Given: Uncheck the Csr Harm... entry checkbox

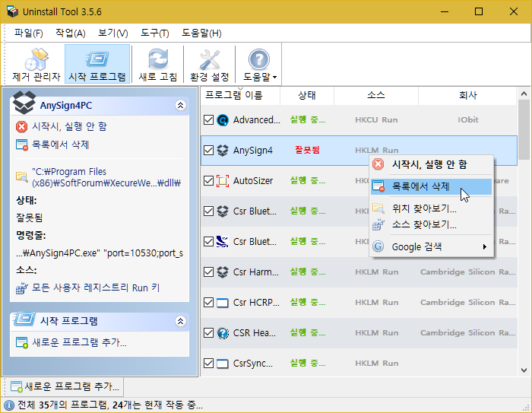Looking at the screenshot, I should click(x=209, y=272).
